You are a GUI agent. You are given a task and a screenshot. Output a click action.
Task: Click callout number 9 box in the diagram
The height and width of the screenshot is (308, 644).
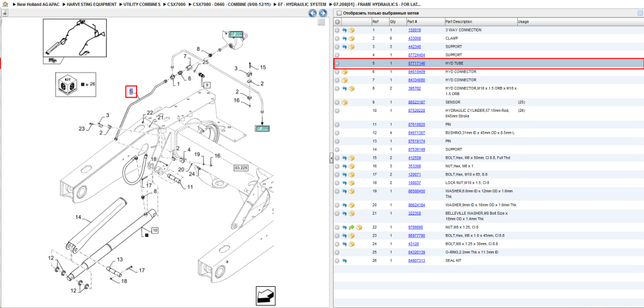(x=207, y=85)
